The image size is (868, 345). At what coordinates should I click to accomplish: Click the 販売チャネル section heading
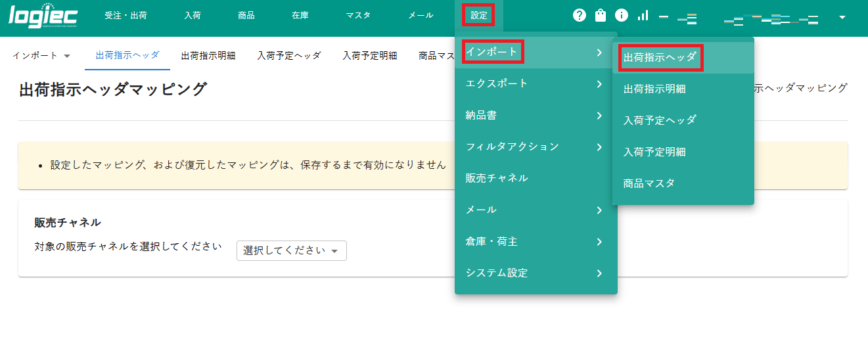tap(67, 222)
